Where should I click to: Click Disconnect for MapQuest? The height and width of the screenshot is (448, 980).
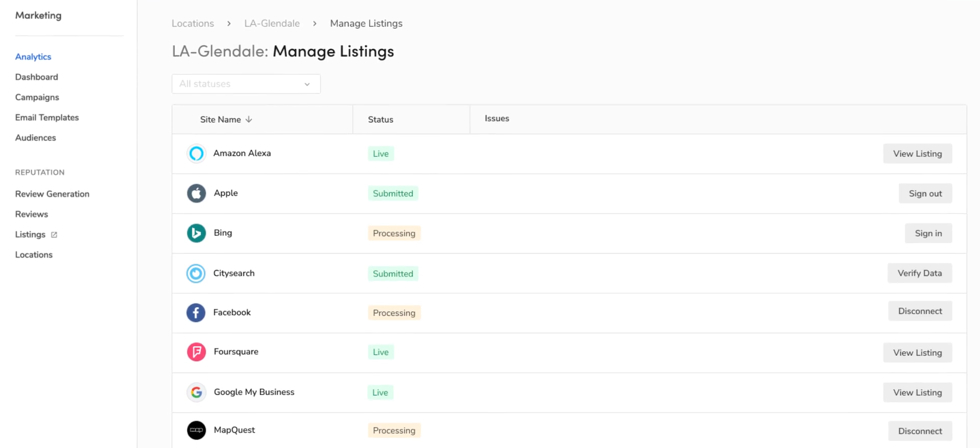pyautogui.click(x=920, y=431)
